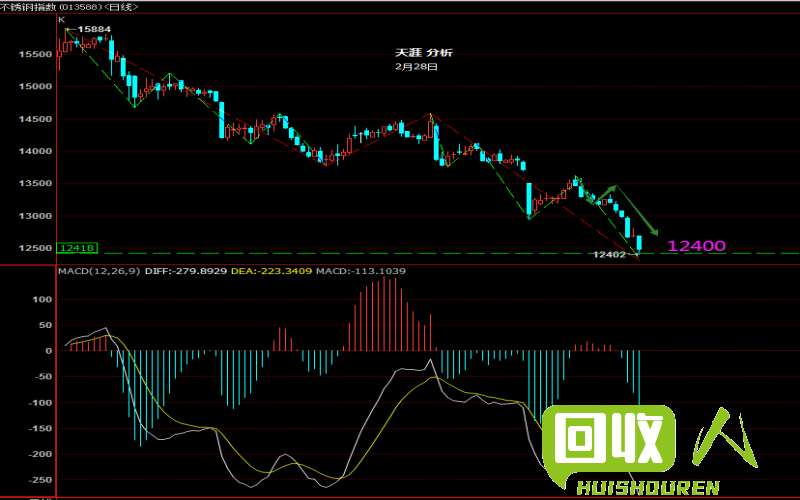Image resolution: width=800 pixels, height=500 pixels.
Task: Click the green 12418 current price box
Action: click(x=77, y=248)
